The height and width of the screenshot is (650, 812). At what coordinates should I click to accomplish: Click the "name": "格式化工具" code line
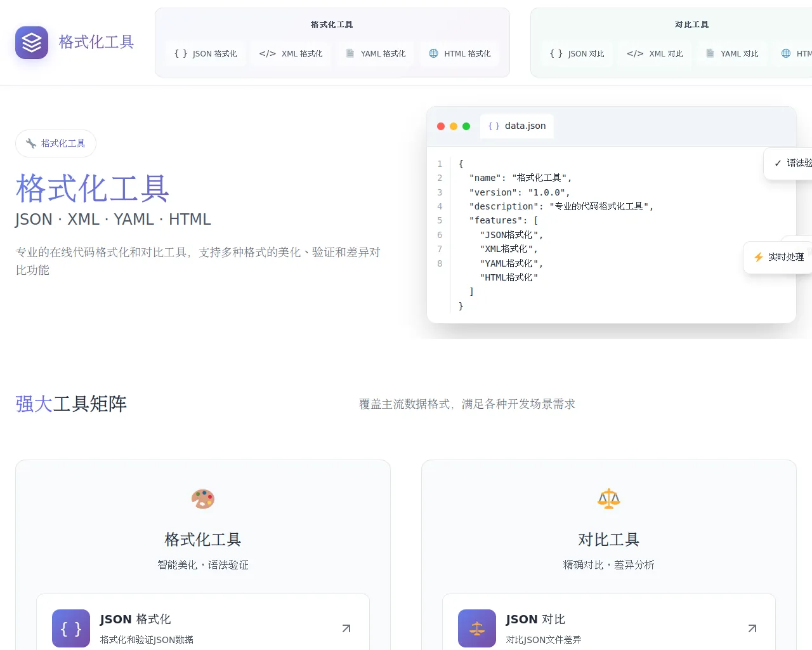pos(520,178)
